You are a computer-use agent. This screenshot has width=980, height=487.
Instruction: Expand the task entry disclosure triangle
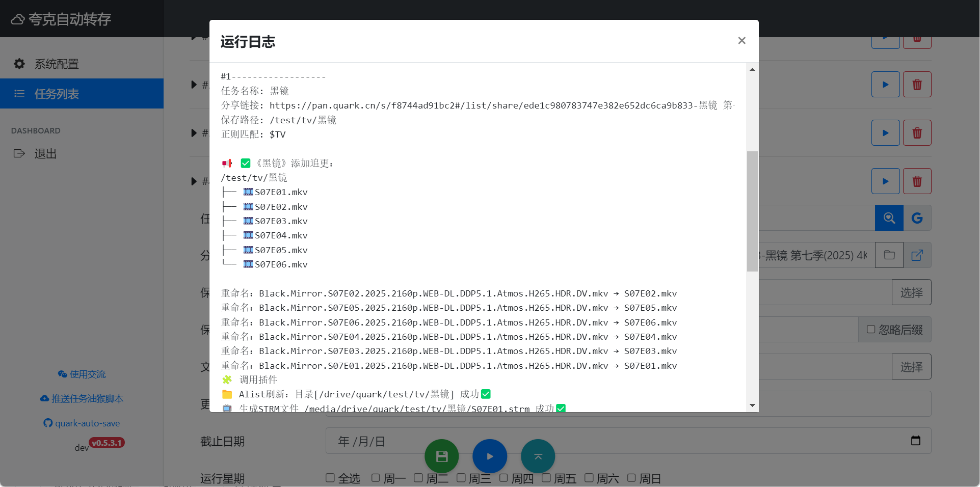coord(194,85)
